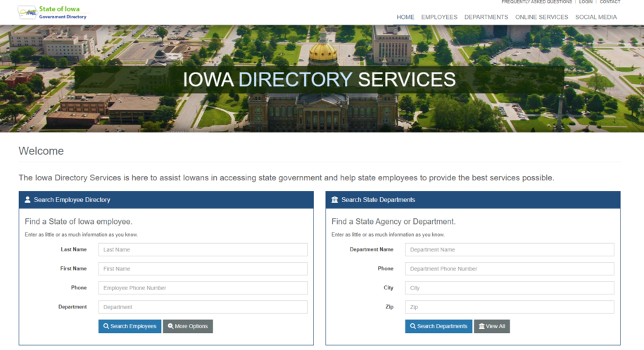
Task: Click the LOGIN link
Action: pos(586,2)
